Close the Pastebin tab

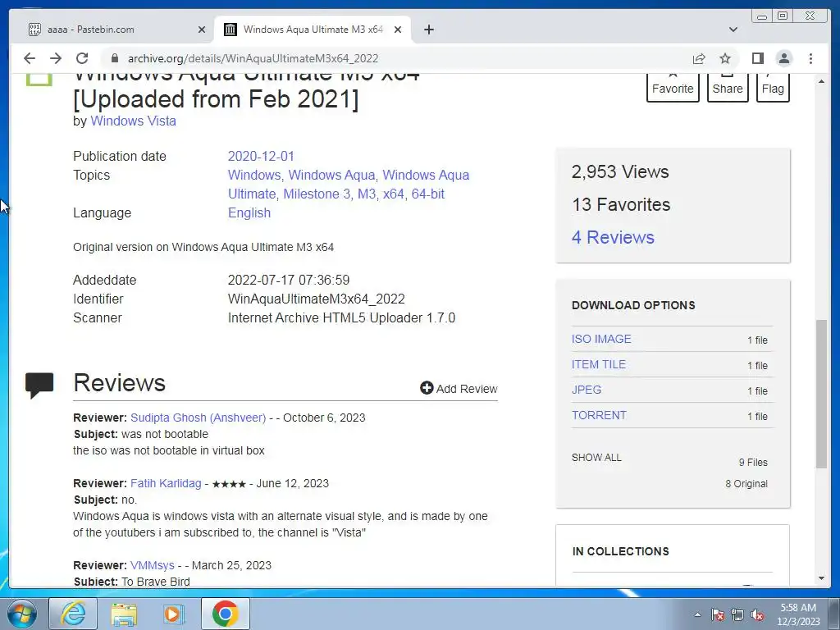click(x=202, y=30)
